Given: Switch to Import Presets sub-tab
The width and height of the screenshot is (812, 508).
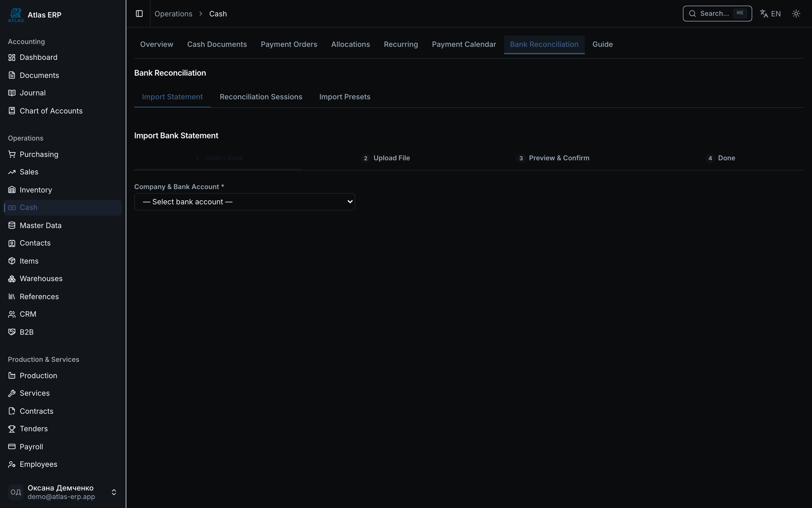Looking at the screenshot, I should (x=345, y=97).
